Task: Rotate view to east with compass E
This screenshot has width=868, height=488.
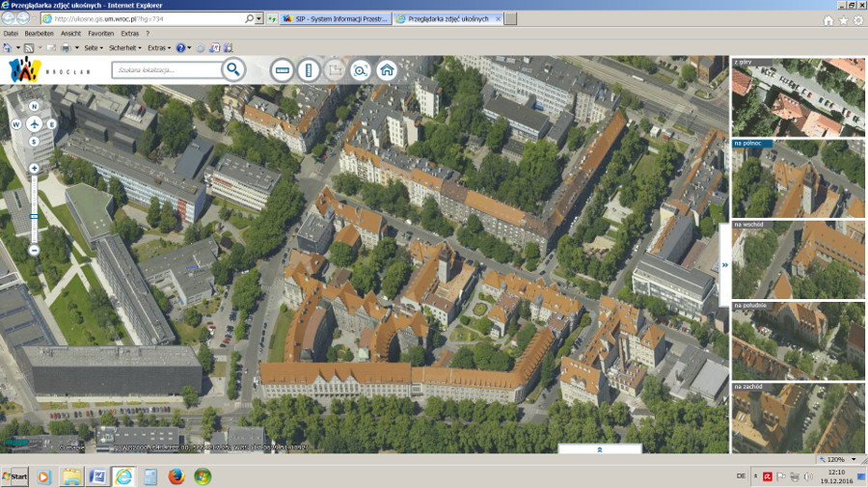Action: 51,123
